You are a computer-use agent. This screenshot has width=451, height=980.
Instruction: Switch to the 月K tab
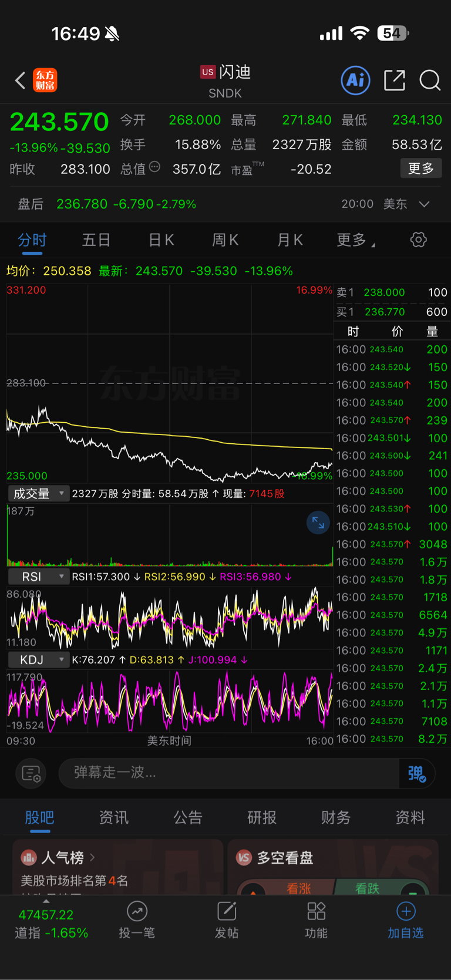point(290,240)
